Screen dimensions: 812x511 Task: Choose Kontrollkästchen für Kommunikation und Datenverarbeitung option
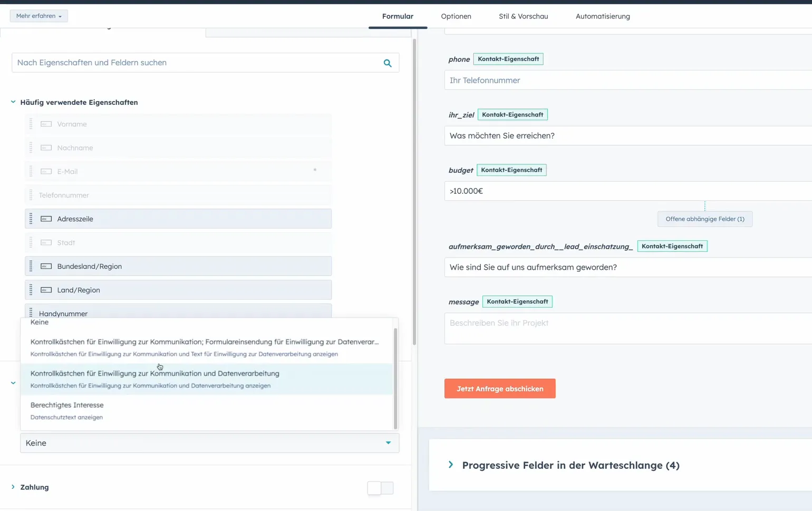point(207,379)
